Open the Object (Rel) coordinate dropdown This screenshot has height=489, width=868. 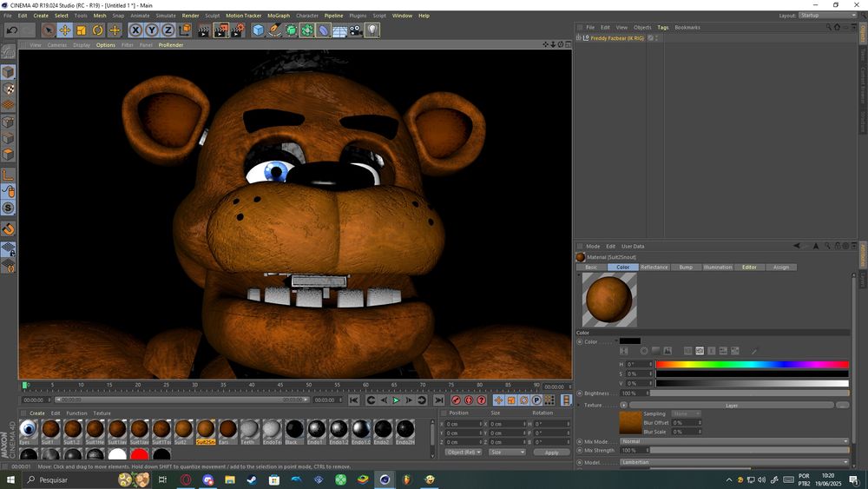click(x=464, y=453)
